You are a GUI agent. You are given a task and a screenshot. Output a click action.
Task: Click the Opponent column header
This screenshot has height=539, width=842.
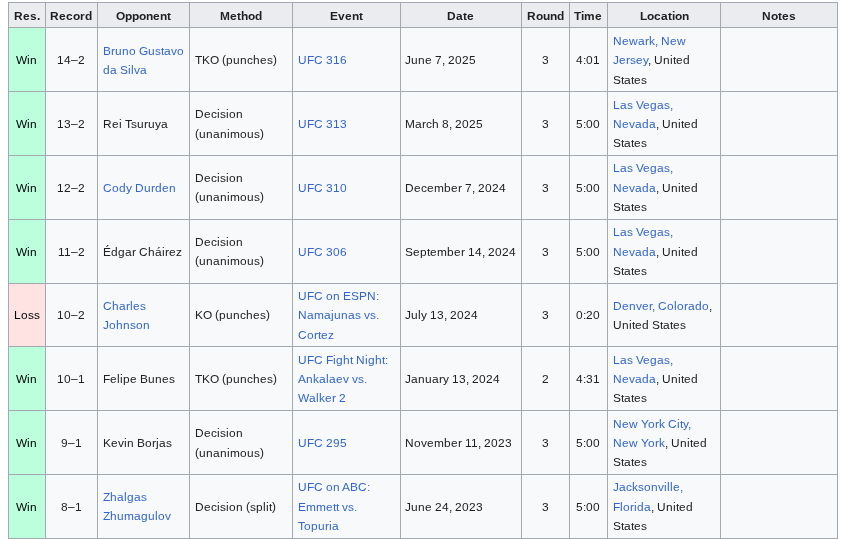point(143,16)
